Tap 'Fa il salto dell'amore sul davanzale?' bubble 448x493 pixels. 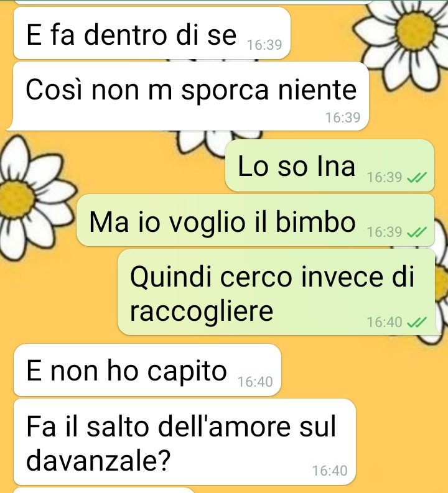(x=185, y=442)
